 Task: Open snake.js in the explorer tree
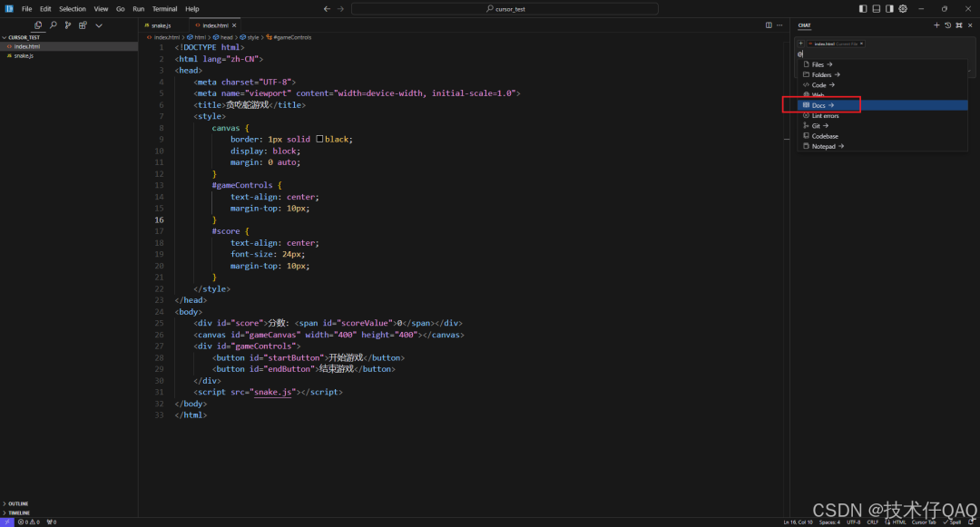point(69,55)
